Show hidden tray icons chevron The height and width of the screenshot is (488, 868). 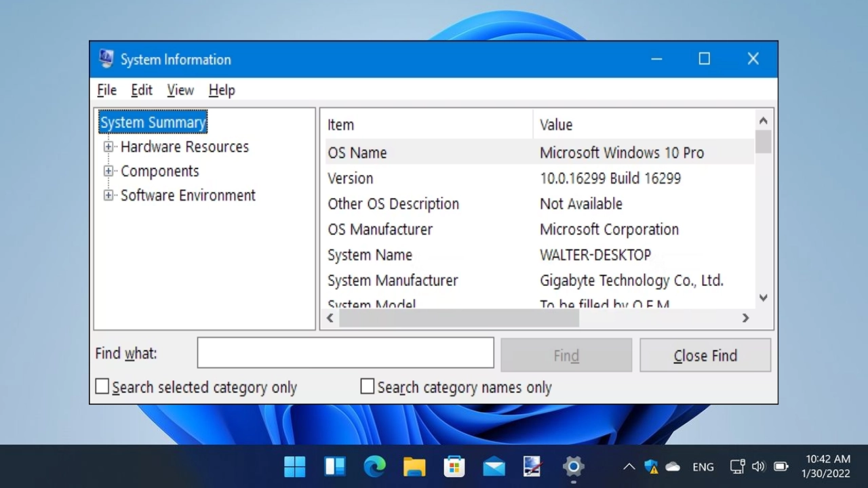pos(629,466)
